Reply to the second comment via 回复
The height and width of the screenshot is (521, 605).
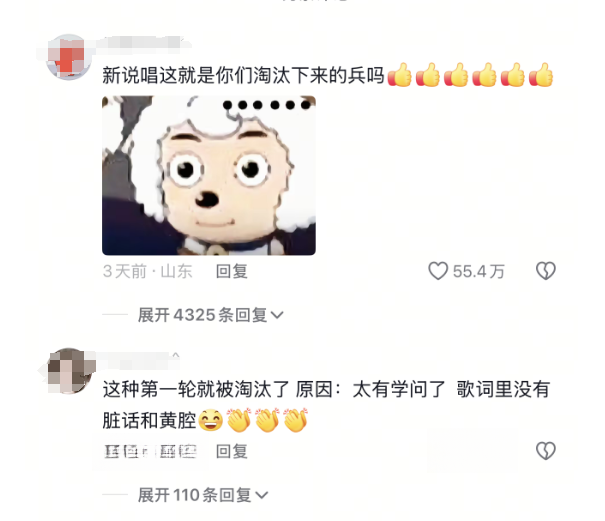tap(232, 451)
